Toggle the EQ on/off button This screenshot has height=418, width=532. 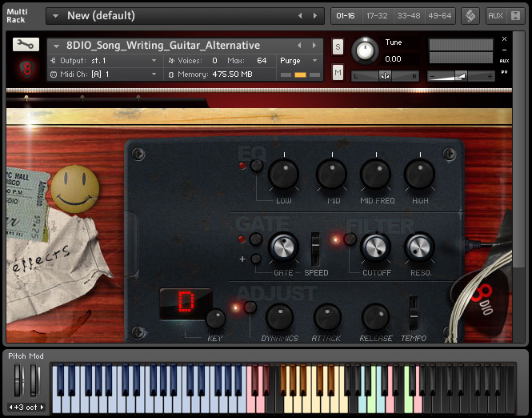pos(257,166)
